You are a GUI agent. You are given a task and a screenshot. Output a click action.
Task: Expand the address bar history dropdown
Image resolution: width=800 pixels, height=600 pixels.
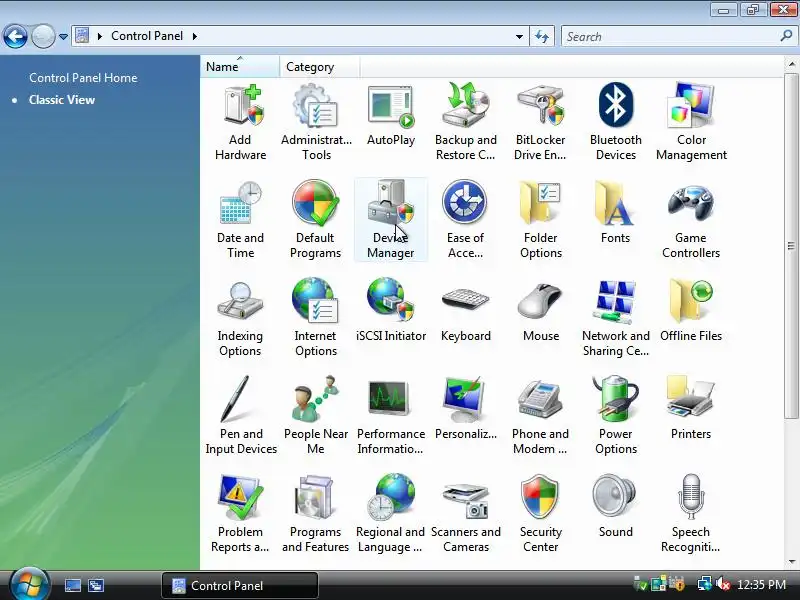(519, 37)
